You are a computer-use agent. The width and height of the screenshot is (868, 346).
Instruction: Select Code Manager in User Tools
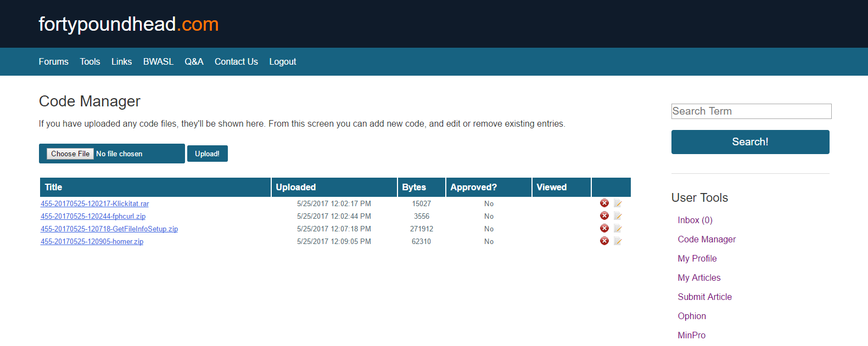point(707,239)
